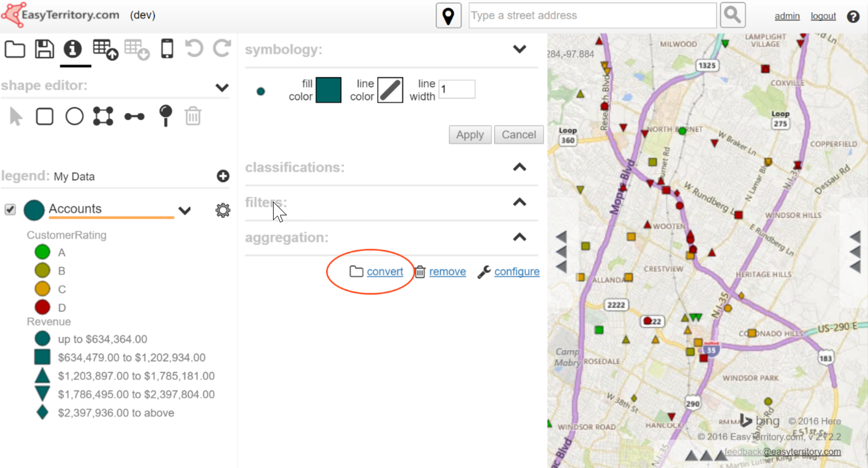Expand the classifications section
The height and width of the screenshot is (468, 868).
coord(519,167)
